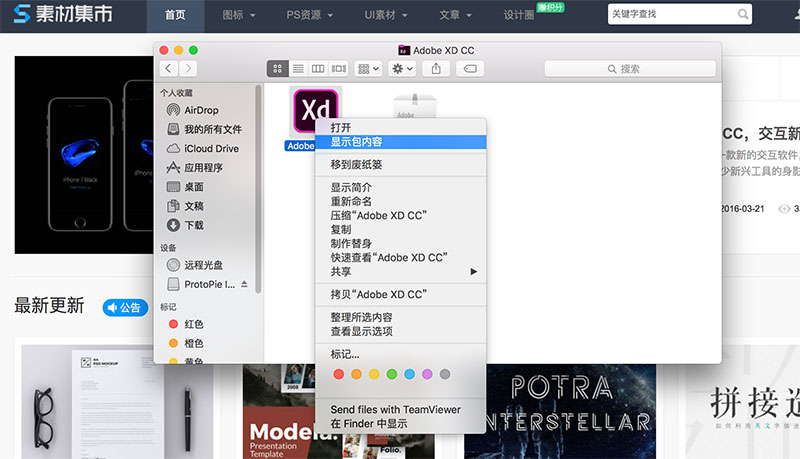Open the 首页 tab on the website
800x459 pixels.
point(176,15)
